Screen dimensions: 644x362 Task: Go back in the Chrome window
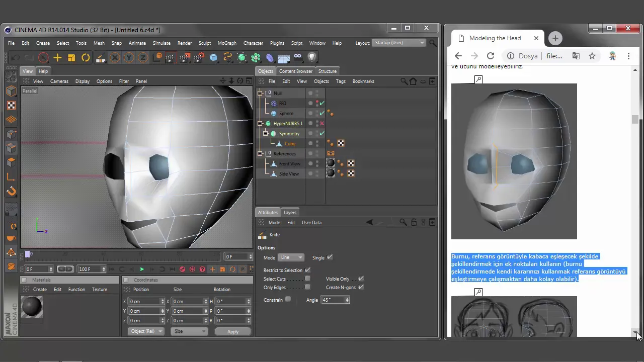[458, 56]
